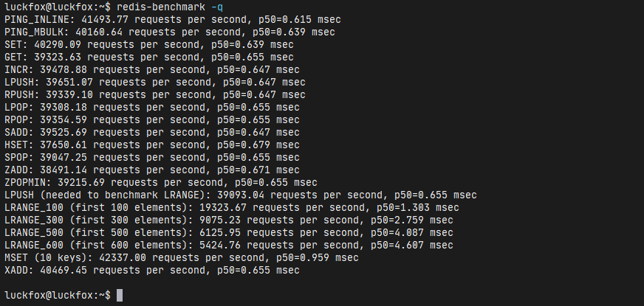Viewport: 644px width, 306px height.
Task: Click the LPUSH needed to benchmark LRANGE line
Action: point(241,195)
